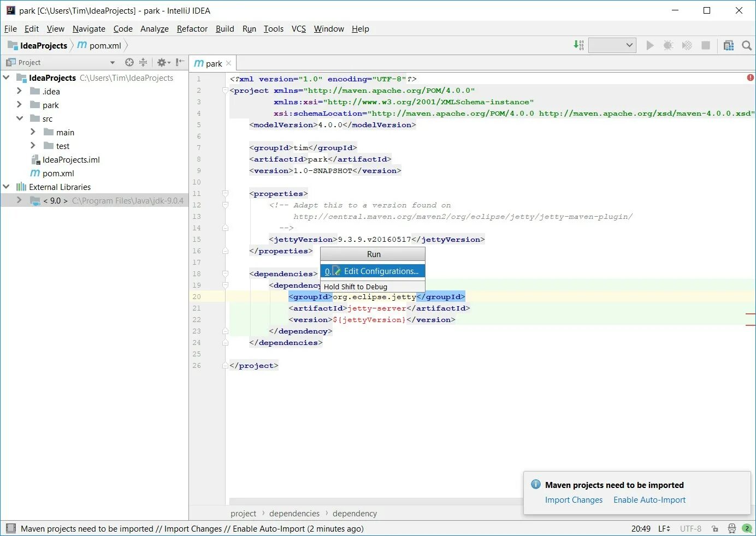Hide the Project tool window
Screen dimensions: 756x536
180,62
